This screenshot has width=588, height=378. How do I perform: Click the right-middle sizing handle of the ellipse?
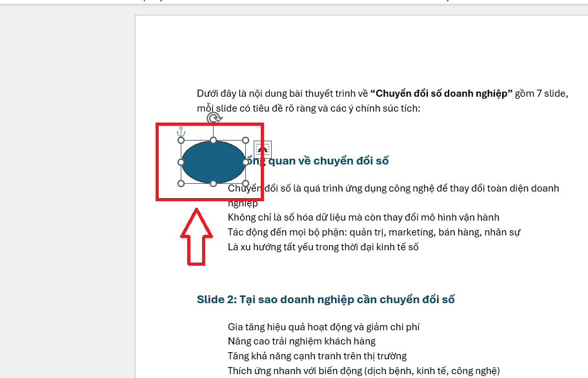click(x=245, y=162)
